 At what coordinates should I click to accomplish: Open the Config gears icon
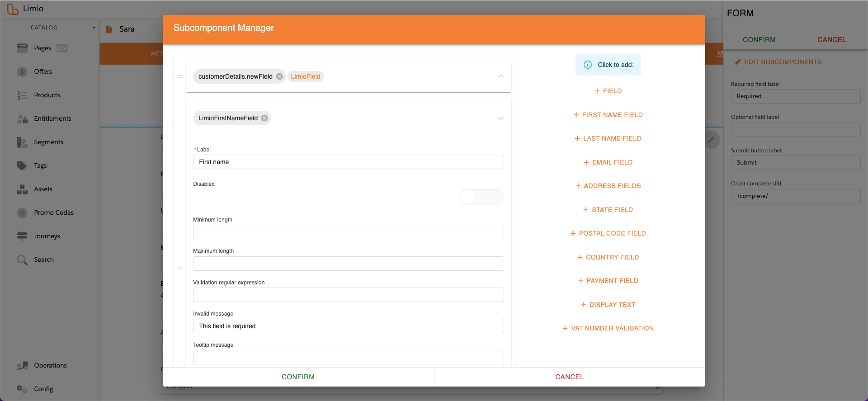22,389
